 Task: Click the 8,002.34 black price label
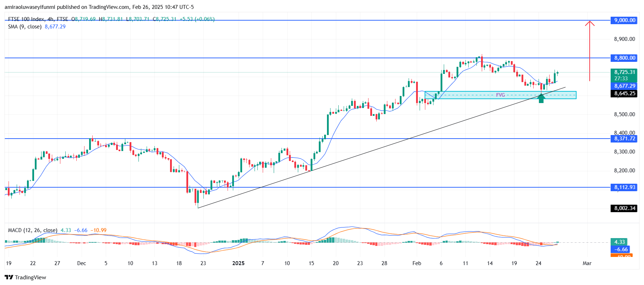click(x=624, y=208)
